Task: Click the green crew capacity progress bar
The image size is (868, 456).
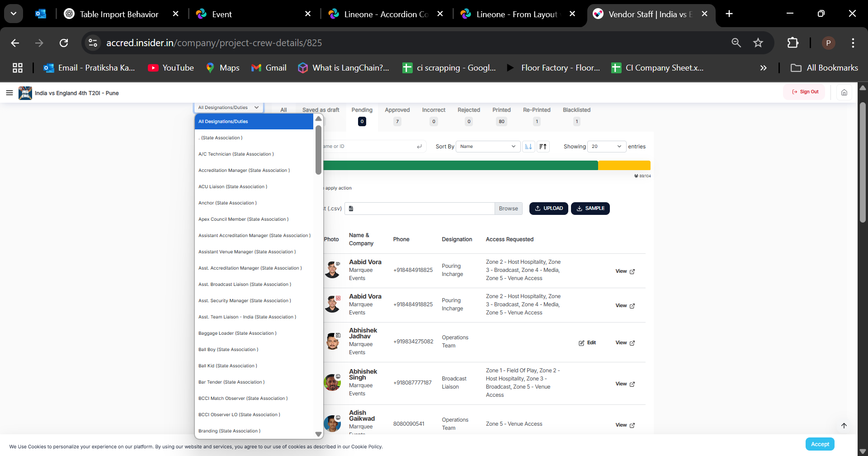Action: (460, 166)
